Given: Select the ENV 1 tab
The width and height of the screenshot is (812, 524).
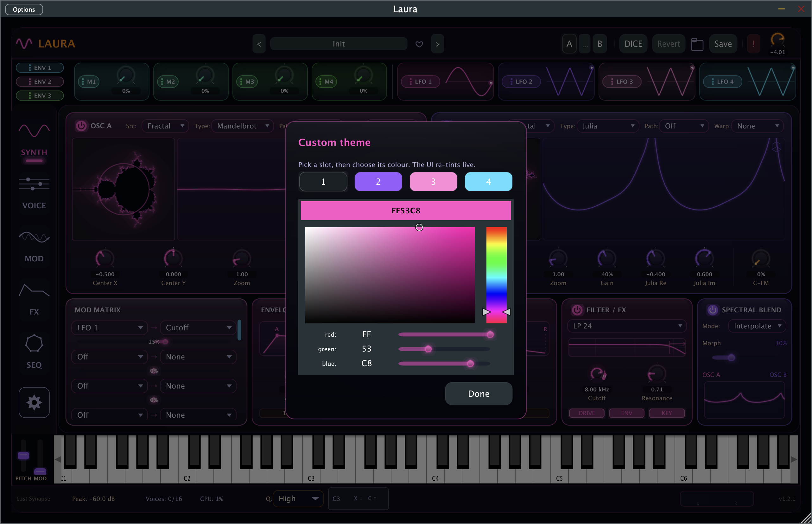Looking at the screenshot, I should point(40,68).
